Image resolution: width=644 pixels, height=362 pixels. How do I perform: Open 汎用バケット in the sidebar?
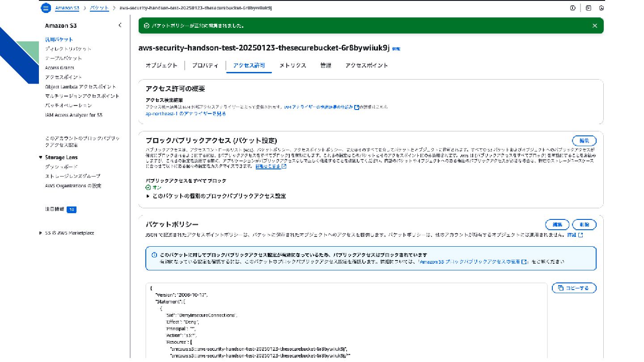pos(59,39)
